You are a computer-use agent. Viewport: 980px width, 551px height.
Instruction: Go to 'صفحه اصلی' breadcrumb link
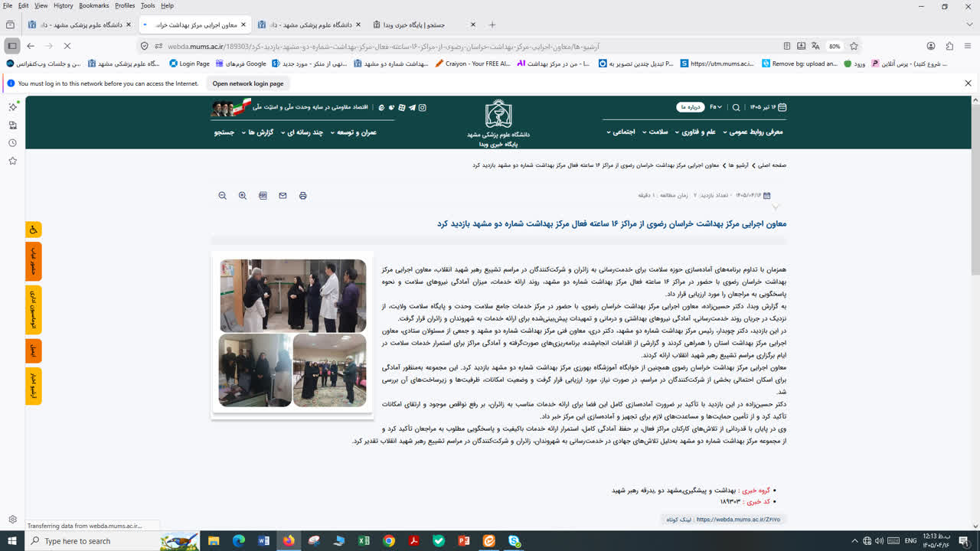point(773,165)
